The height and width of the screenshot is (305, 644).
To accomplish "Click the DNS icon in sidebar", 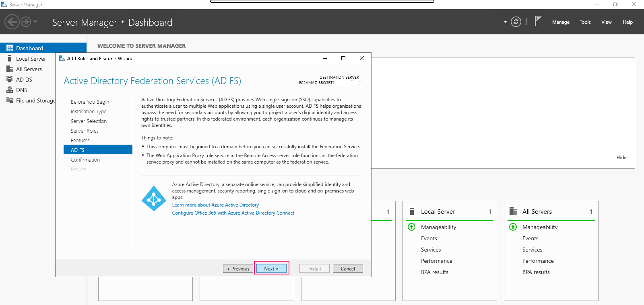I will coord(10,90).
